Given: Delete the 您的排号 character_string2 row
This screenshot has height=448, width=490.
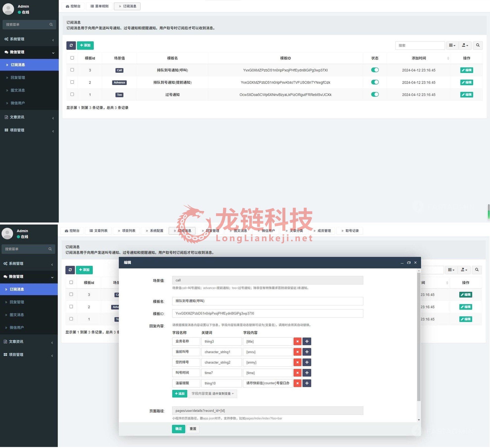Looking at the screenshot, I should tap(297, 362).
